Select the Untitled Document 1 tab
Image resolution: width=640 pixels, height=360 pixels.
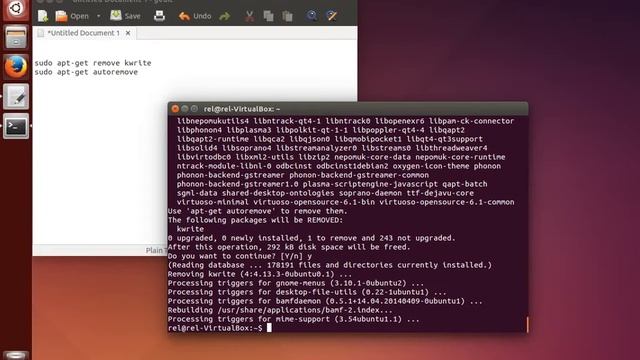pyautogui.click(x=84, y=33)
